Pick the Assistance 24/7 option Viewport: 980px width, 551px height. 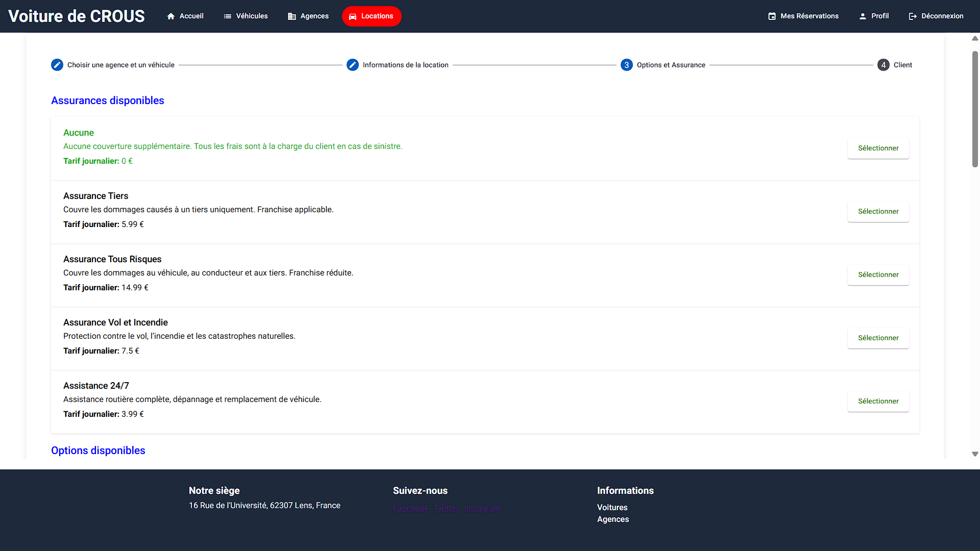click(878, 401)
